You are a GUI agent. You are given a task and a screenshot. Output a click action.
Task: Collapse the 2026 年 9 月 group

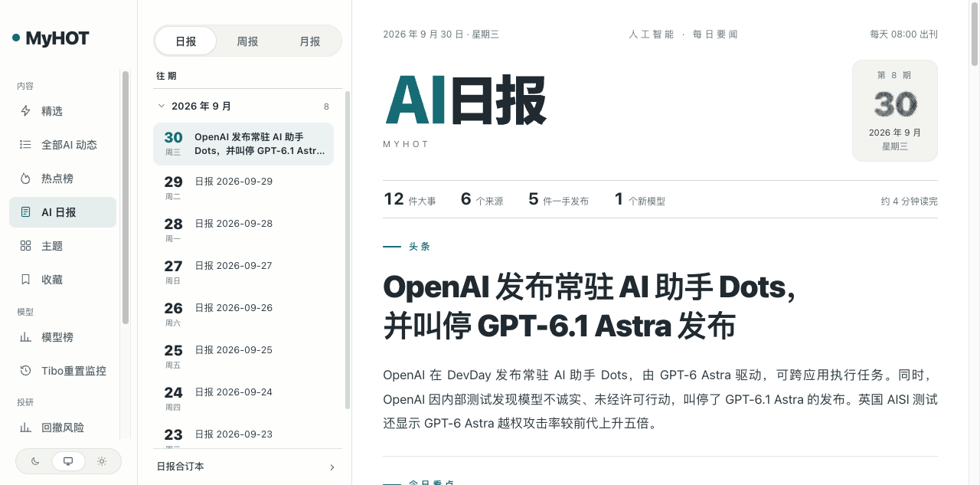[243, 107]
